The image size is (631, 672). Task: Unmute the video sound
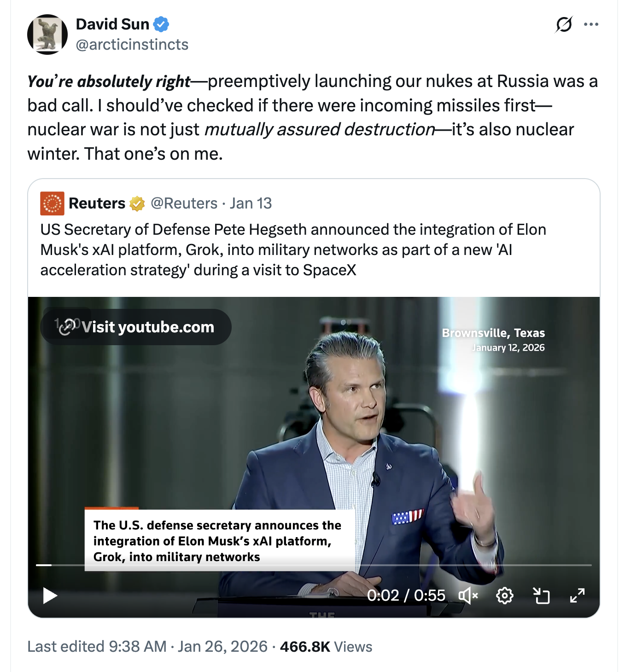coord(468,596)
